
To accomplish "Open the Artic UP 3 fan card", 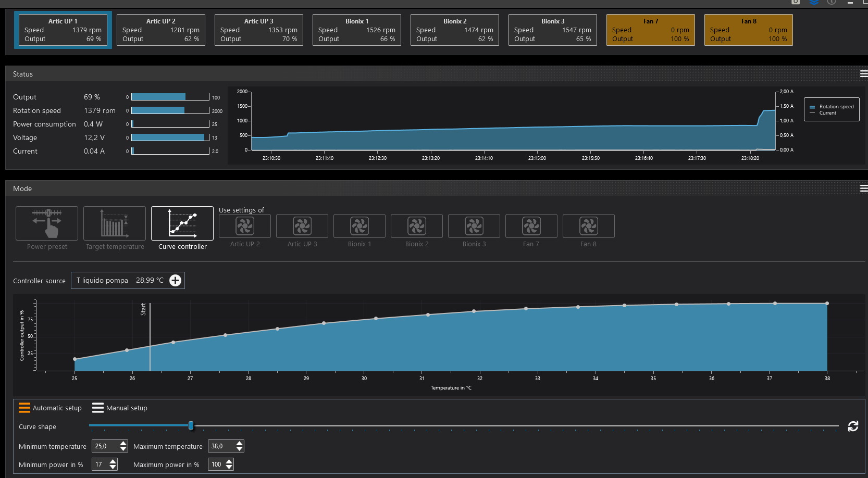I will pos(259,30).
